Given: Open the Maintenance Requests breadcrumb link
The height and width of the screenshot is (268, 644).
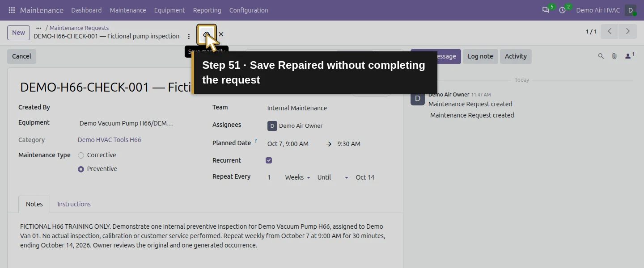Looking at the screenshot, I should click(79, 28).
